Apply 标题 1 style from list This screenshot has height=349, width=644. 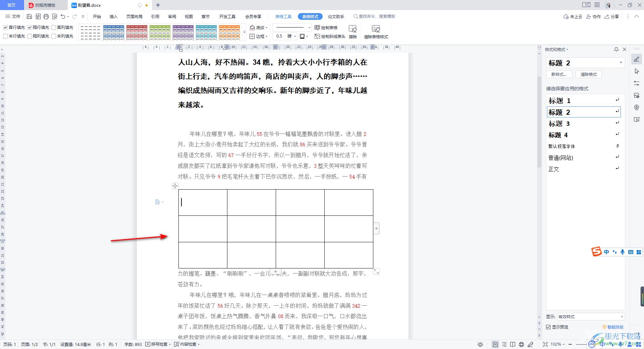pyautogui.click(x=584, y=101)
